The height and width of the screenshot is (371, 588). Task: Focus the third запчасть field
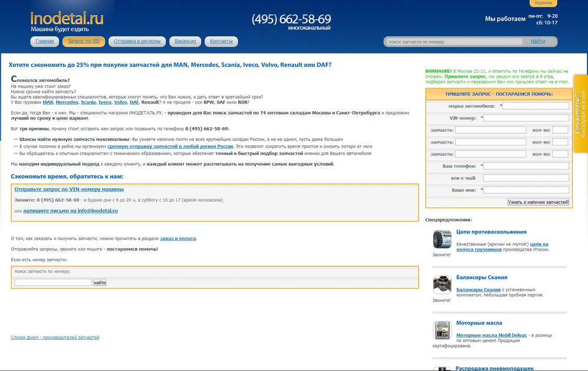click(490, 154)
